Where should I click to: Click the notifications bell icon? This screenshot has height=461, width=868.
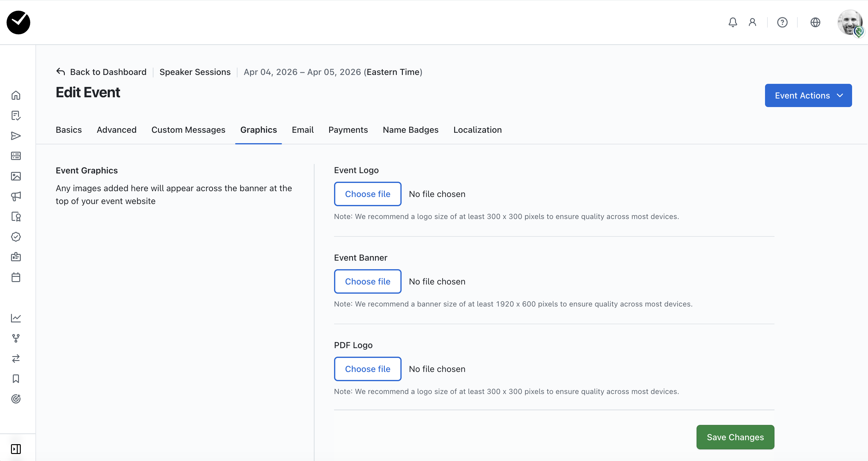pyautogui.click(x=733, y=22)
